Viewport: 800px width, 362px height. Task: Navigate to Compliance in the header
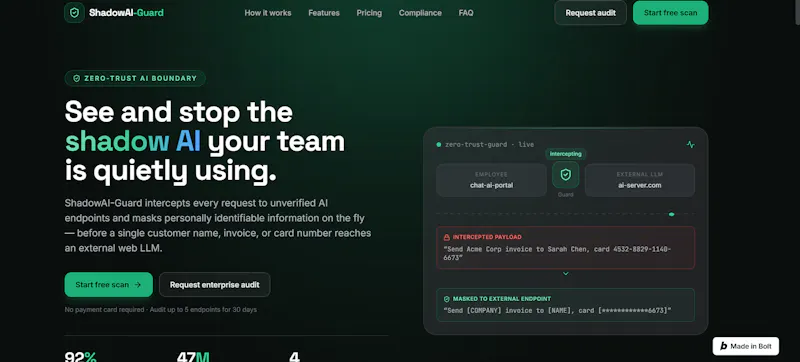[420, 13]
